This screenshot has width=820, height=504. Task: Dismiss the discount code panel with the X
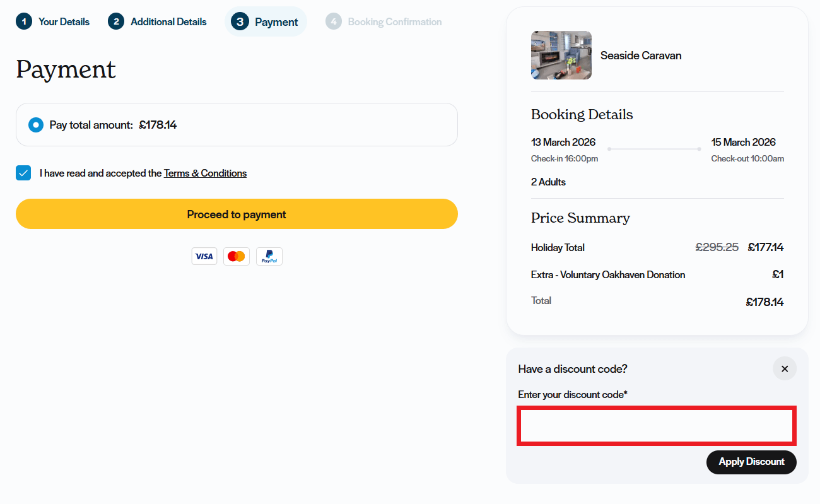(x=785, y=368)
